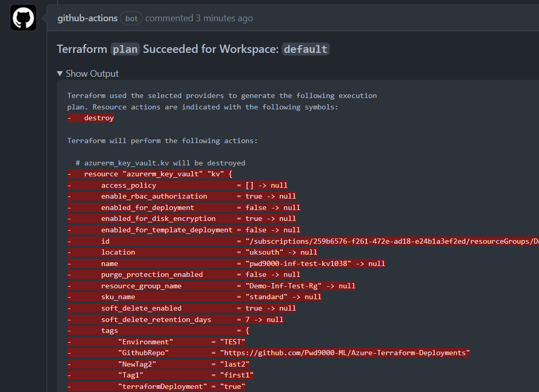This screenshot has height=392, width=539.
Task: Click the enabled_for_deployment line
Action: tap(184, 207)
